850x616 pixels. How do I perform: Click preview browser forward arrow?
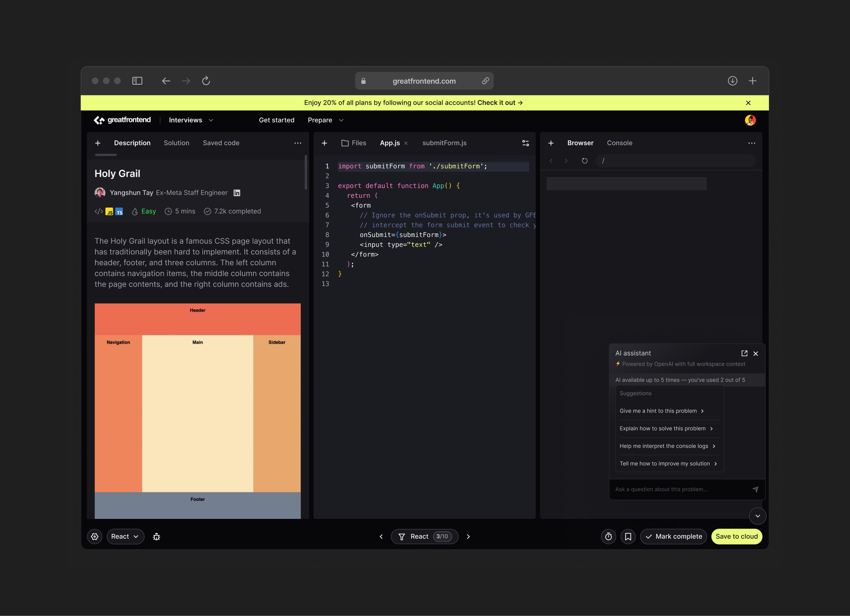[566, 161]
